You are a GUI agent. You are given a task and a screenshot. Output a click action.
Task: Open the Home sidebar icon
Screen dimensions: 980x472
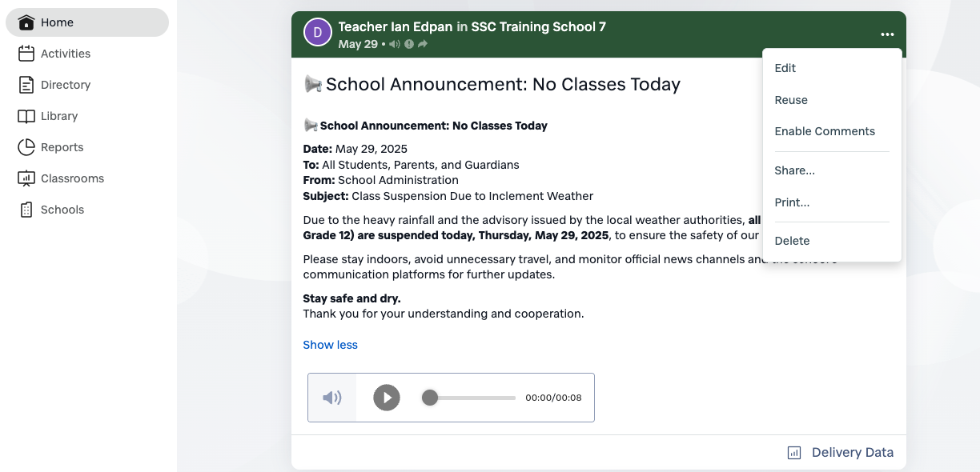coord(26,22)
